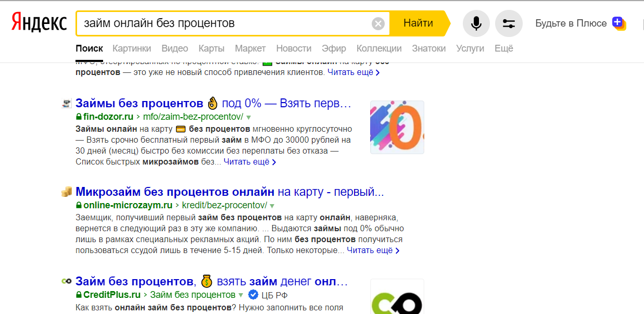Click in the search input field
The width and height of the screenshot is (644, 314).
(224, 23)
